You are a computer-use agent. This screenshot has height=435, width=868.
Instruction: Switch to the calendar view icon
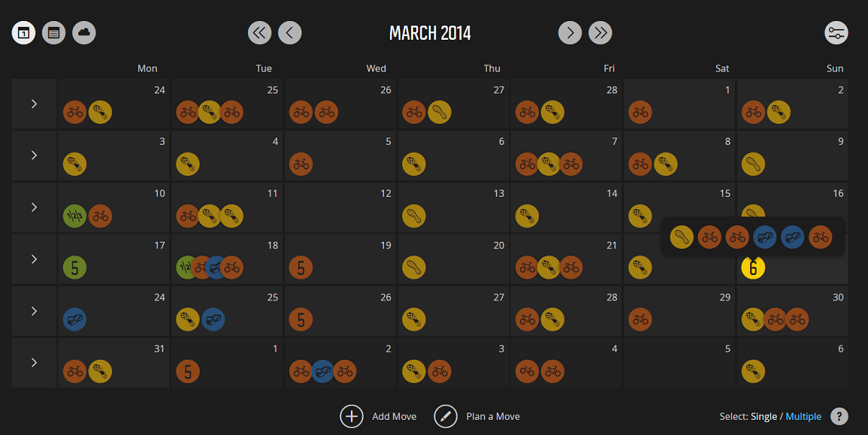click(x=23, y=33)
